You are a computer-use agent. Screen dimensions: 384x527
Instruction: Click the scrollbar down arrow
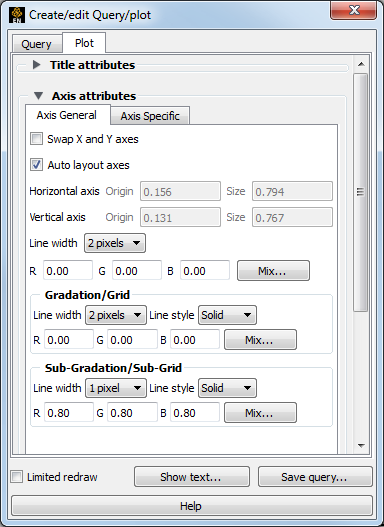click(361, 446)
